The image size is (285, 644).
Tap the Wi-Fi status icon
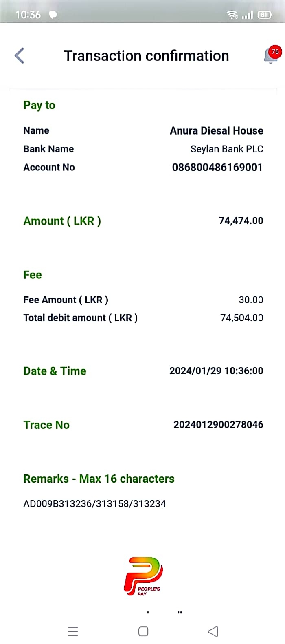[x=232, y=15]
